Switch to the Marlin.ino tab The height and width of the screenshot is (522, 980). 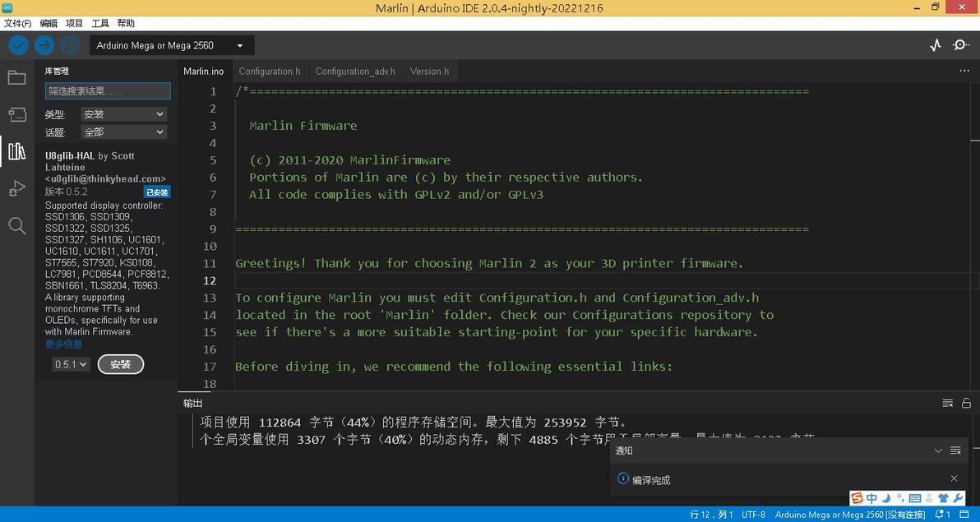(204, 72)
